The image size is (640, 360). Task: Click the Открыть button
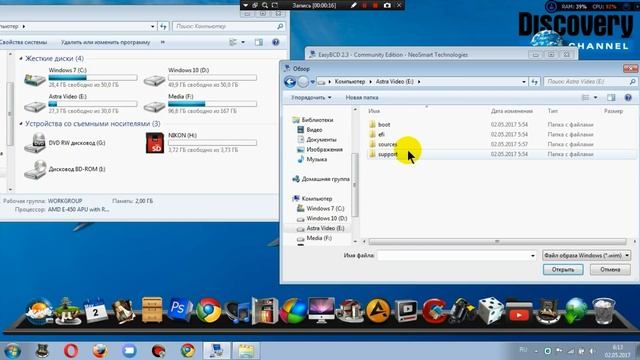[563, 269]
